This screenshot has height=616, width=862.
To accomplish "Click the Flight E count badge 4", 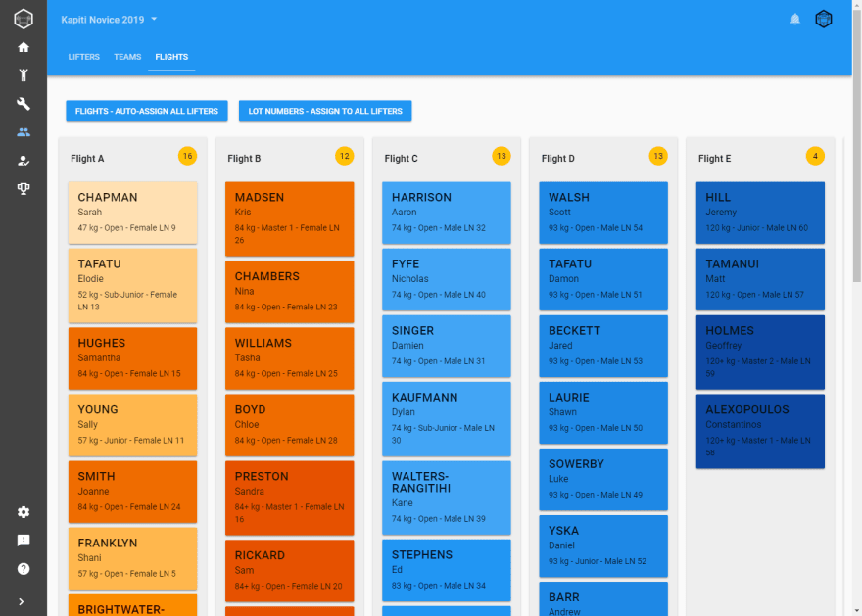I will click(x=815, y=156).
